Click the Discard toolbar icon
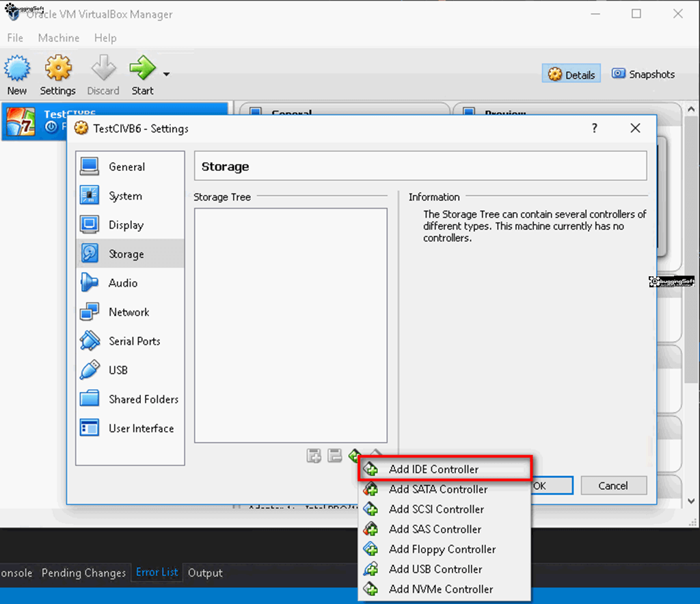This screenshot has width=700, height=604. (103, 75)
